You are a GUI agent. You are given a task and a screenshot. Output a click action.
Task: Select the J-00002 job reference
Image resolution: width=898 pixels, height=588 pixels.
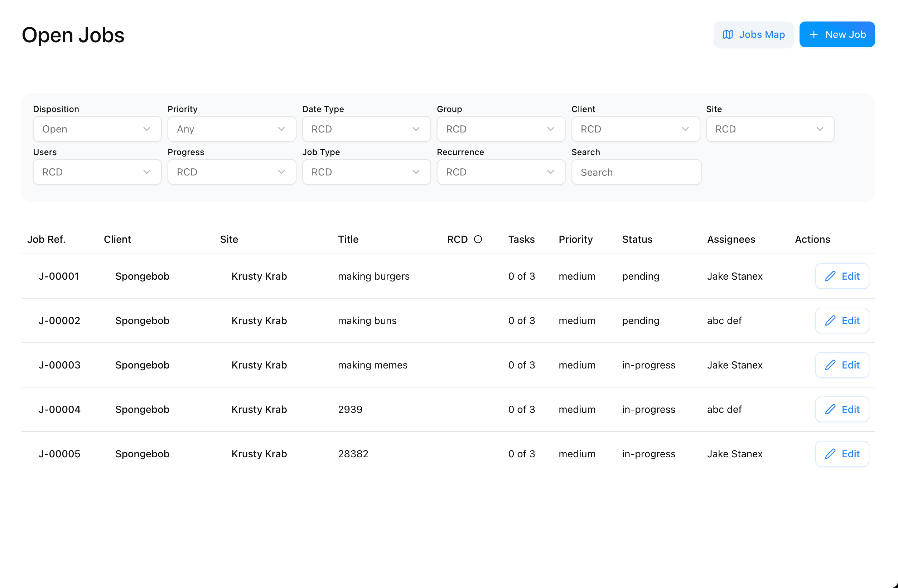pyautogui.click(x=59, y=321)
